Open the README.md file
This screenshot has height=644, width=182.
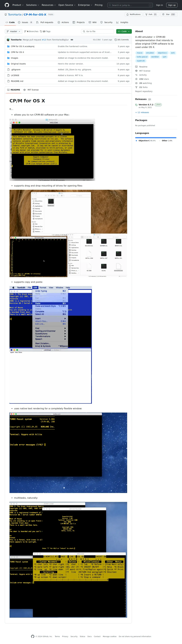click(x=17, y=81)
